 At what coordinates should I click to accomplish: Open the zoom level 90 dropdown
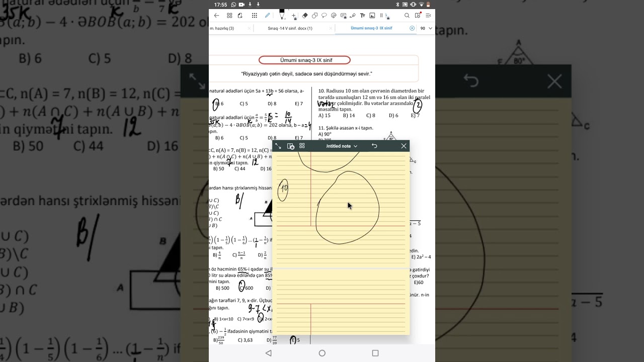point(426,29)
